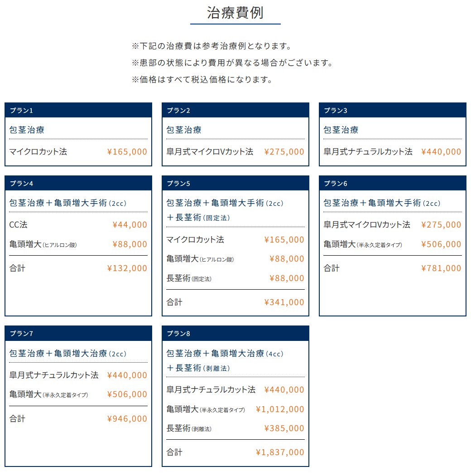Viewport: 471px width, 476px height.
Task: Click the プラン6 card header
Action: (393, 183)
